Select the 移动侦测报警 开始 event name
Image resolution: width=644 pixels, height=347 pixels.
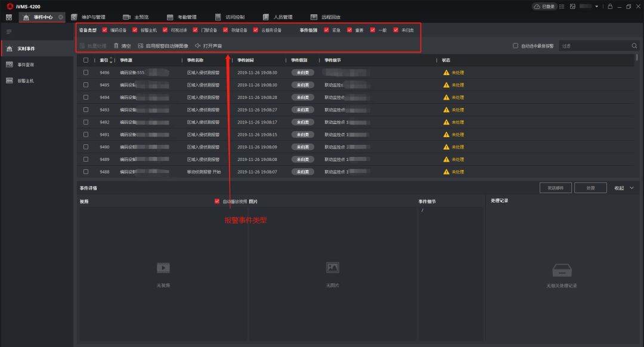point(204,172)
